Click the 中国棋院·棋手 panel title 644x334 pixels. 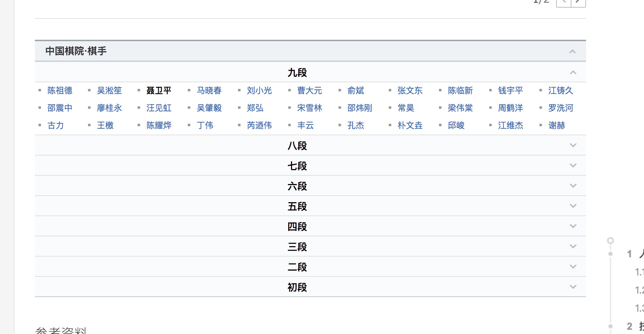coord(76,51)
